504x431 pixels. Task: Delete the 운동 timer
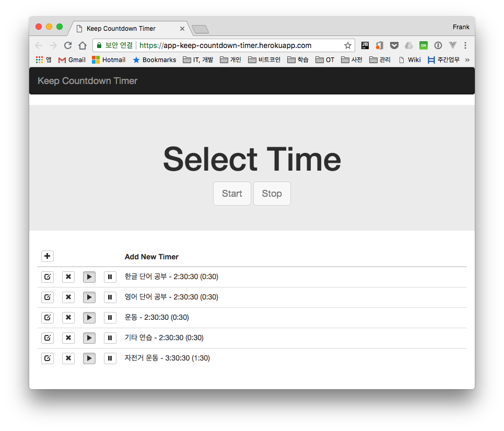68,317
